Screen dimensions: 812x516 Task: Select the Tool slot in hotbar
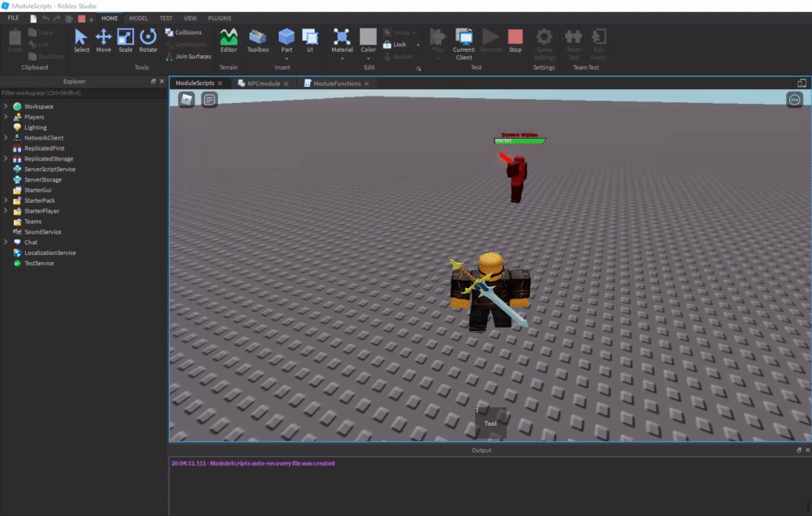pyautogui.click(x=490, y=423)
